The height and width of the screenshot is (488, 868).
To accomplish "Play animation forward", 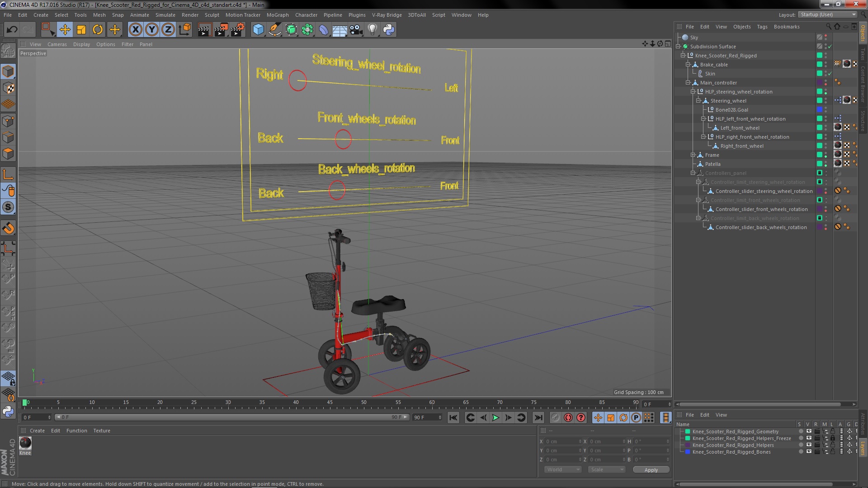I will pyautogui.click(x=495, y=418).
